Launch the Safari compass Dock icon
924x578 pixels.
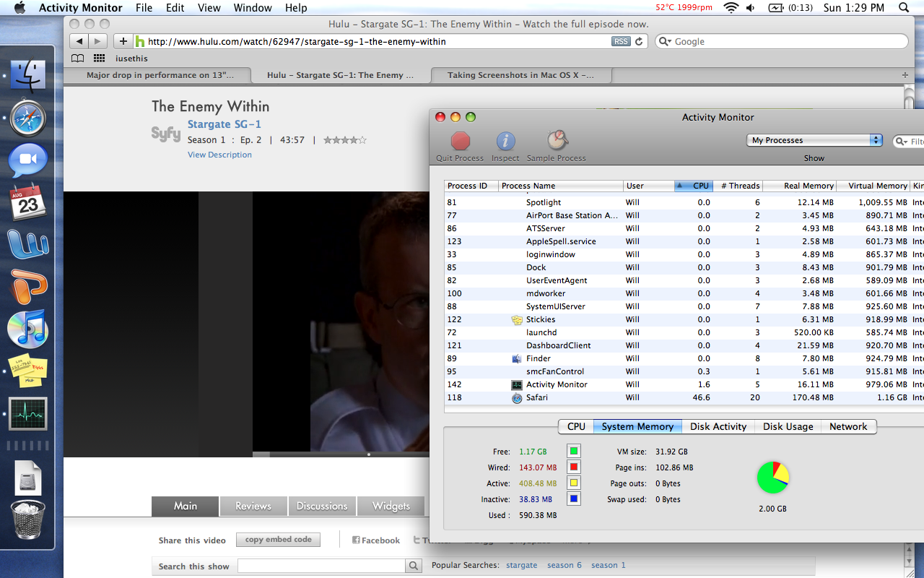pyautogui.click(x=28, y=118)
